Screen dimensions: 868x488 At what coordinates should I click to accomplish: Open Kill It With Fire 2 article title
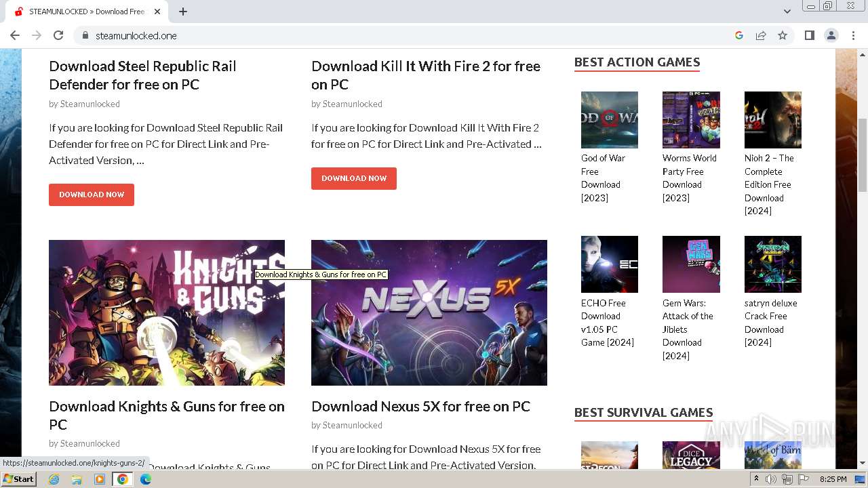point(426,75)
